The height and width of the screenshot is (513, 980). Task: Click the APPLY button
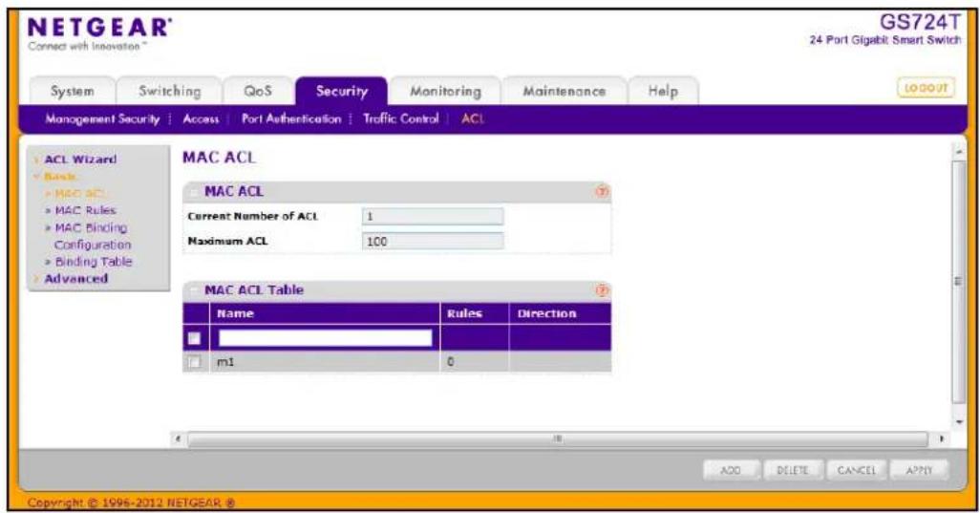(x=919, y=470)
